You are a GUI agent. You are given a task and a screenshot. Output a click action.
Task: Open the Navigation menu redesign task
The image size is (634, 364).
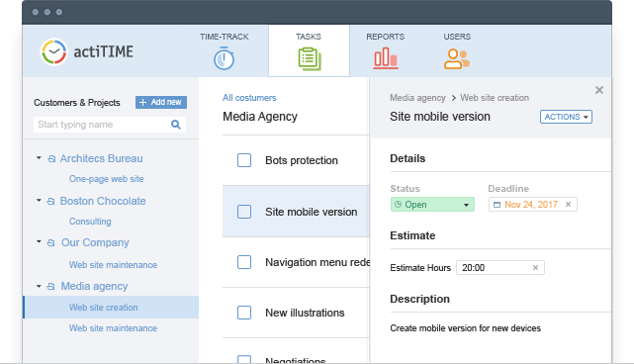[317, 262]
